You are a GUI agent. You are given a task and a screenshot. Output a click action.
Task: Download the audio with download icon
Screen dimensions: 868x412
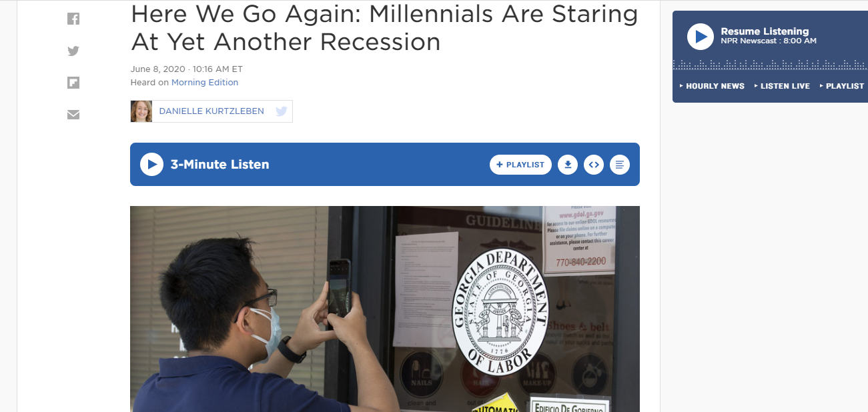click(567, 165)
